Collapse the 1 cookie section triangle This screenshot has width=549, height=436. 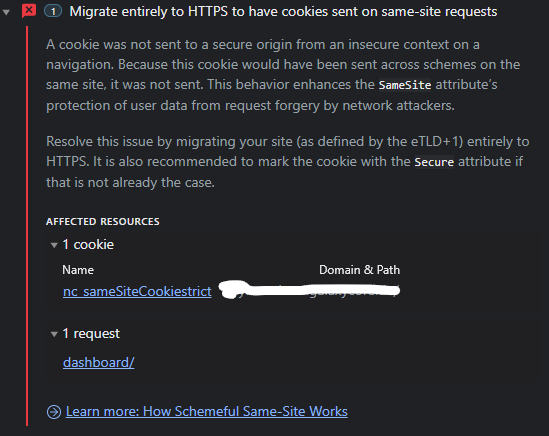(x=54, y=245)
